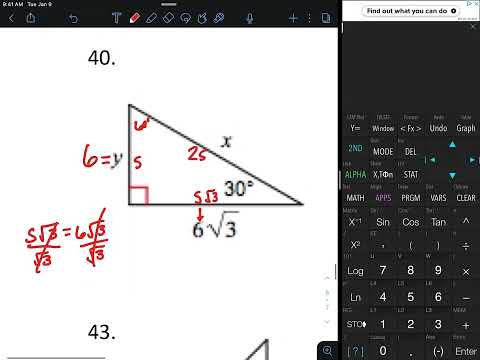The image size is (480, 360).
Task: Select the text T tool
Action: point(116,18)
